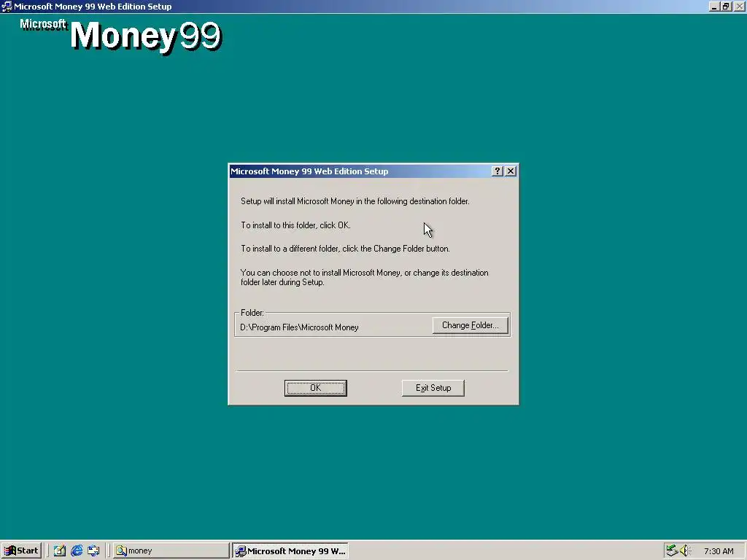Select the Microsoft Money 99 taskbar button
The width and height of the screenshot is (747, 560).
coord(290,551)
